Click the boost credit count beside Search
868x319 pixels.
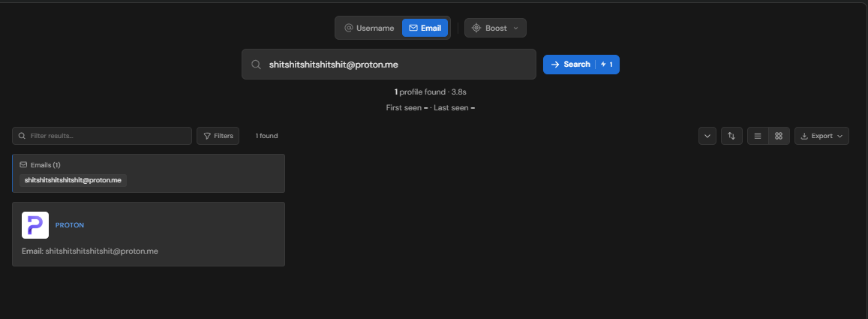607,65
